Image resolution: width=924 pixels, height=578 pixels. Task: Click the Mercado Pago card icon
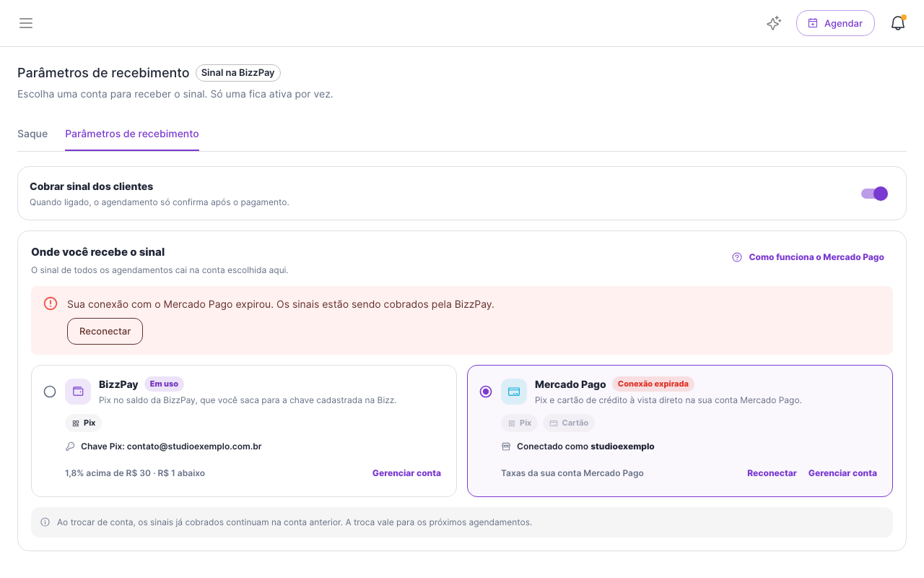[514, 392]
